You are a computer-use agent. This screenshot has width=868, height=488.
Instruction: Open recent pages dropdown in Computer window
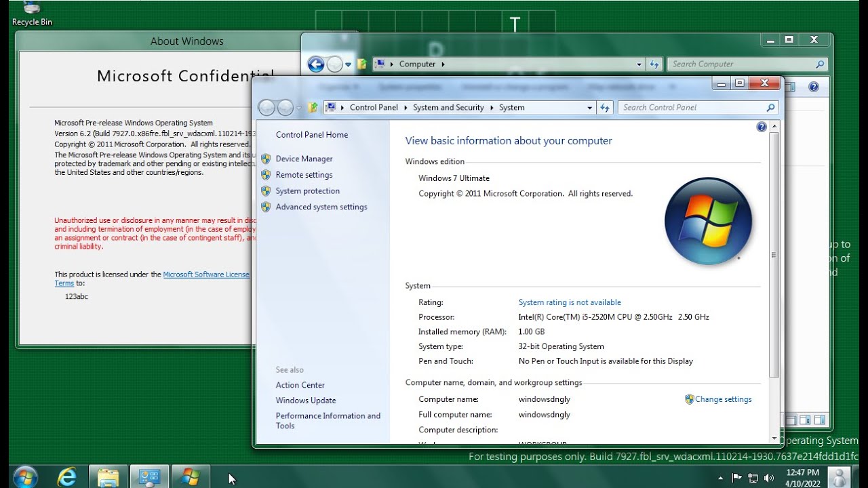[x=349, y=64]
